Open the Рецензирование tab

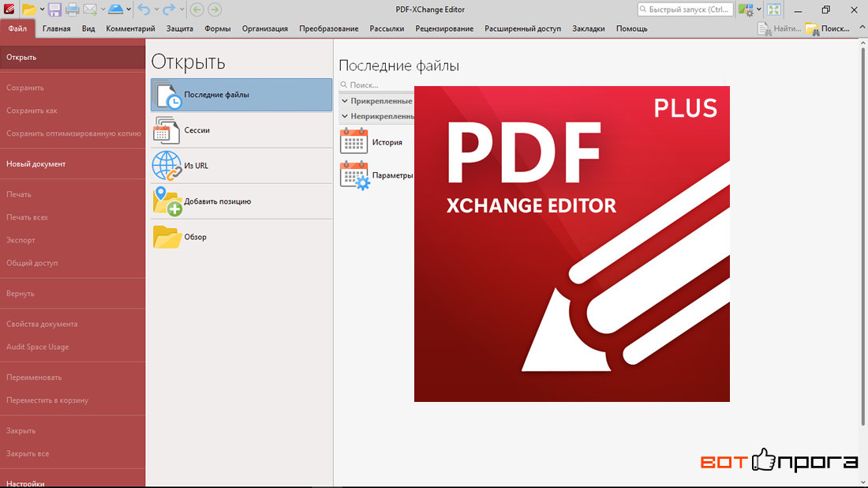point(444,28)
